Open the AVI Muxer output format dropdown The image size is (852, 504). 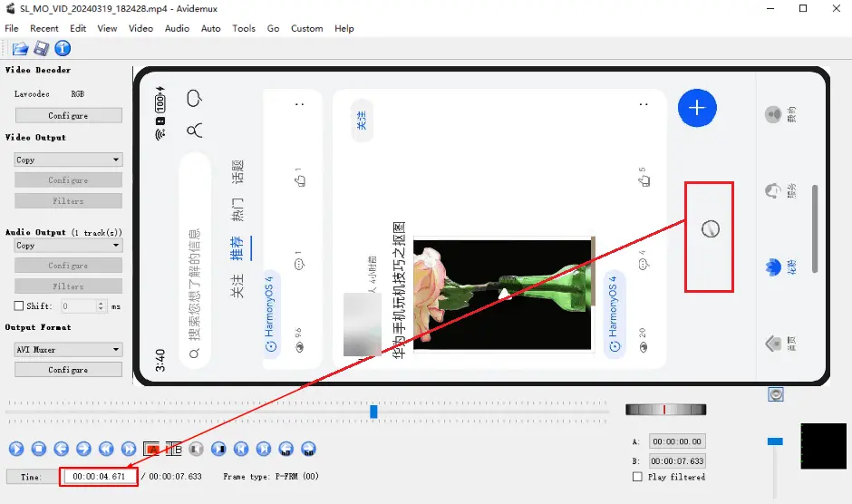pyautogui.click(x=69, y=350)
